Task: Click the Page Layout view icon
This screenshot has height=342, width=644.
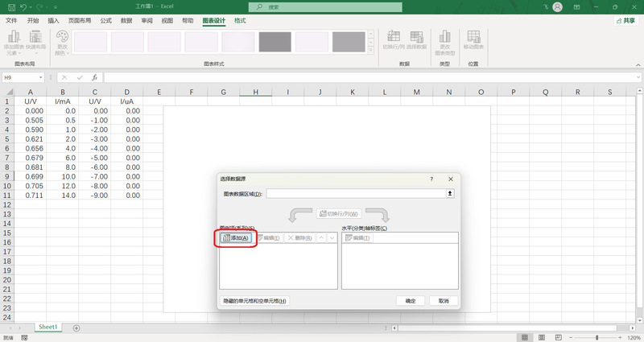Action: (x=541, y=337)
